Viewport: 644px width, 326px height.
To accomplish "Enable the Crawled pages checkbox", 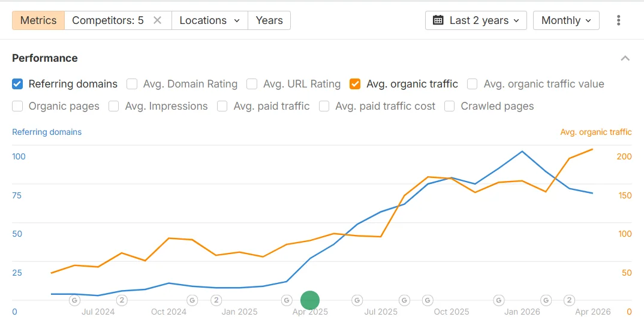I will [x=450, y=106].
